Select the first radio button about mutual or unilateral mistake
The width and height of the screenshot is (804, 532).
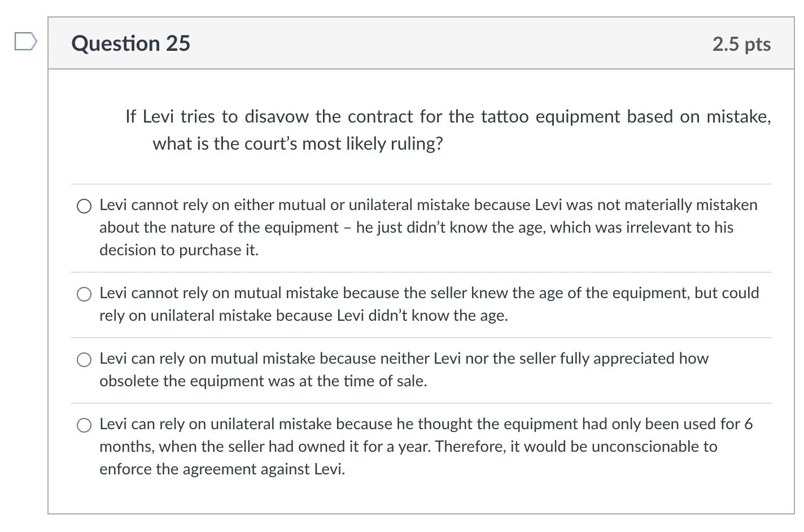tap(84, 206)
